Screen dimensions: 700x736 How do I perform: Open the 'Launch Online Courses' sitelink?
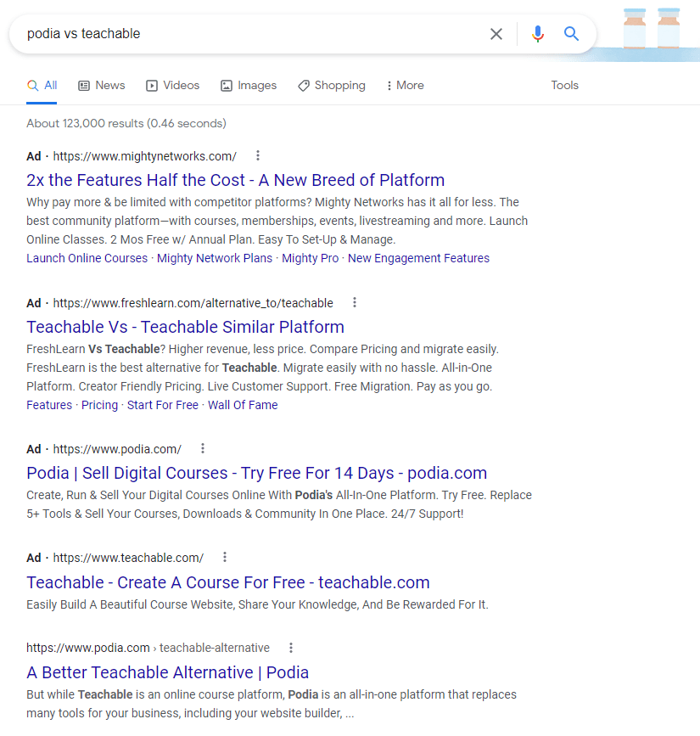(x=87, y=258)
